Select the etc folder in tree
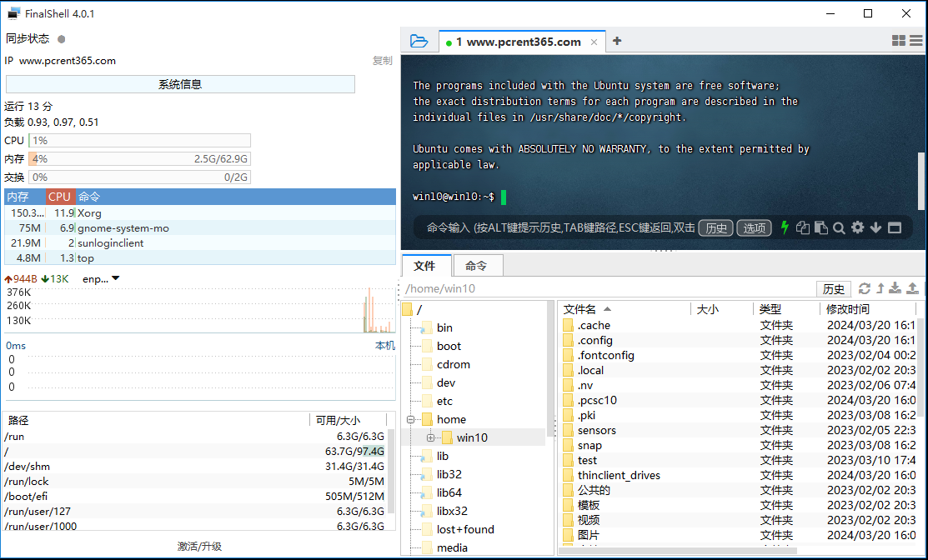Viewport: 928px width, 560px height. tap(444, 401)
